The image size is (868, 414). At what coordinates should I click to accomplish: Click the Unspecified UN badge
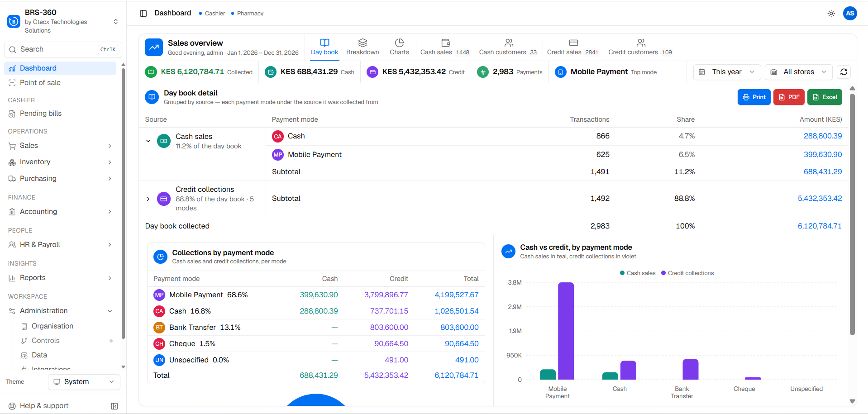[x=159, y=360]
